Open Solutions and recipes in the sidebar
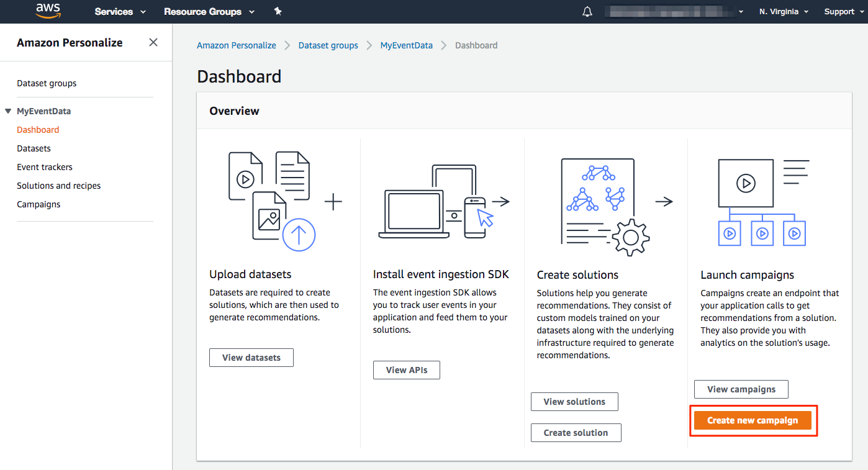 click(x=58, y=185)
